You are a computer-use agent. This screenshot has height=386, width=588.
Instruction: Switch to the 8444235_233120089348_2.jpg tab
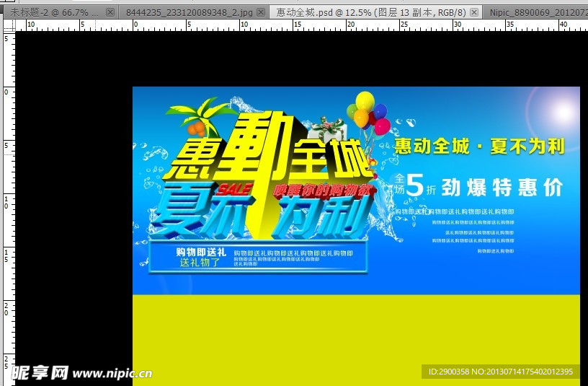point(195,12)
